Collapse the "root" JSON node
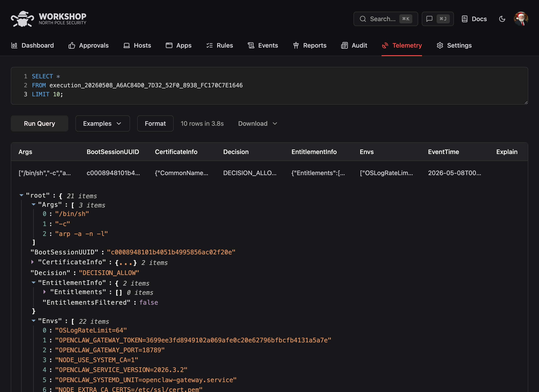 coord(21,195)
